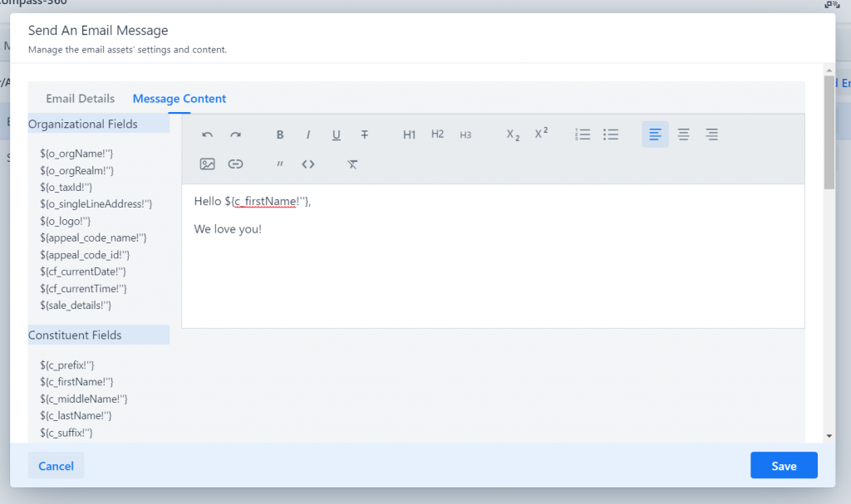
Task: Insert the ${c_suffix!''} field
Action: pos(66,433)
